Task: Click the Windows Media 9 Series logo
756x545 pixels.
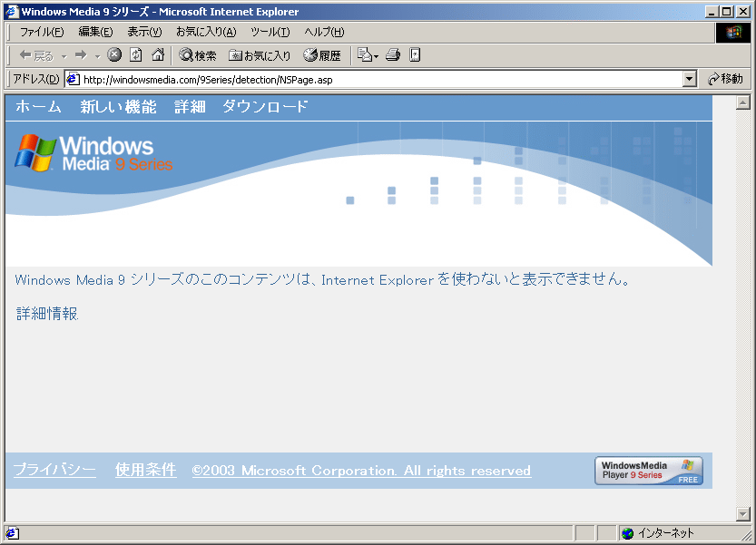Action: pyautogui.click(x=93, y=153)
